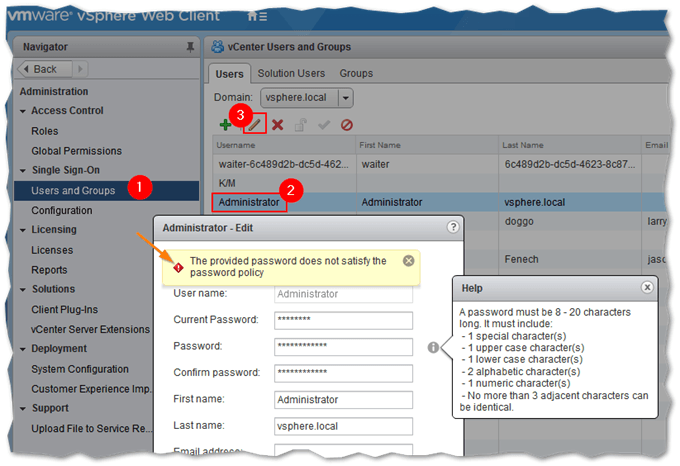Collapse the Access Control section
The height and width of the screenshot is (466, 680).
tap(23, 111)
